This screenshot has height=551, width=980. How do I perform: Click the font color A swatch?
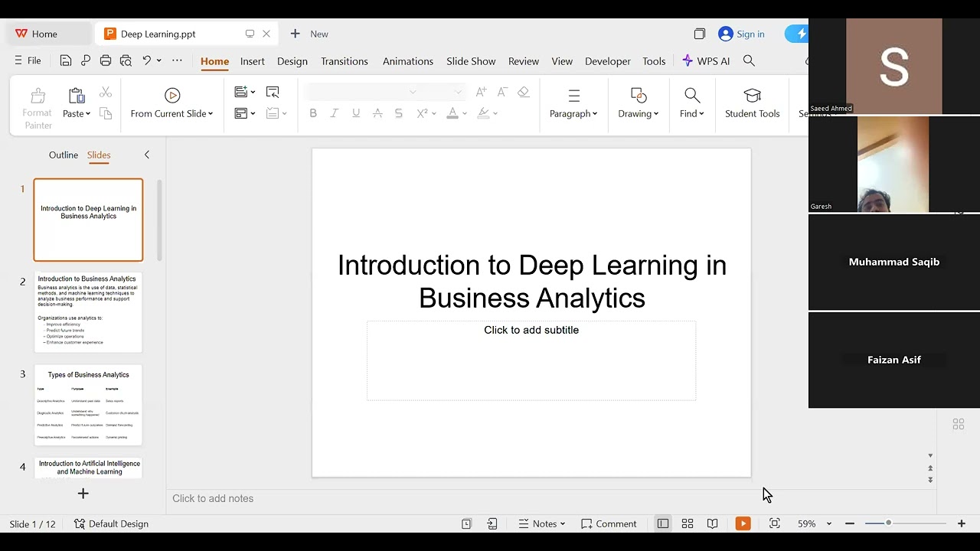tap(452, 113)
